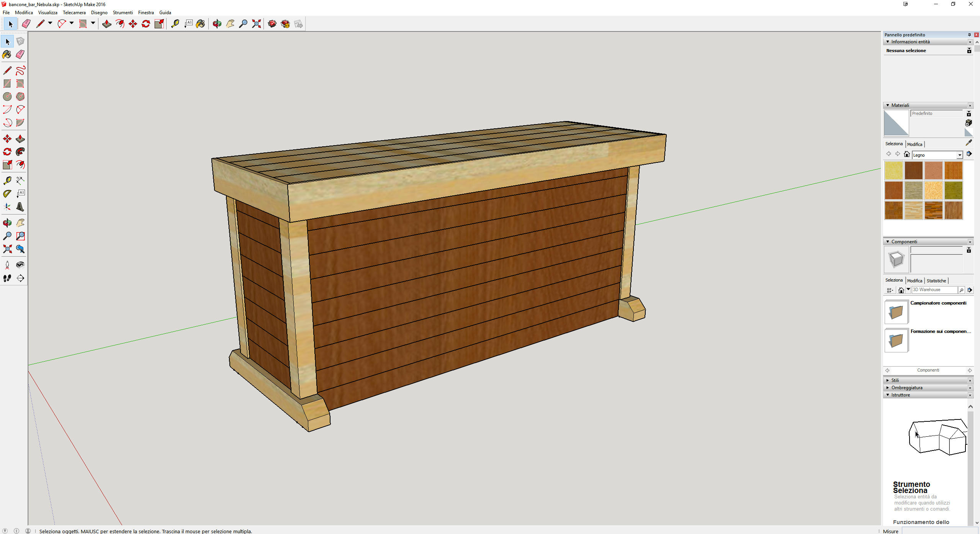Switch to Statistiche tab in Componenti
The width and height of the screenshot is (980, 534).
pos(936,281)
